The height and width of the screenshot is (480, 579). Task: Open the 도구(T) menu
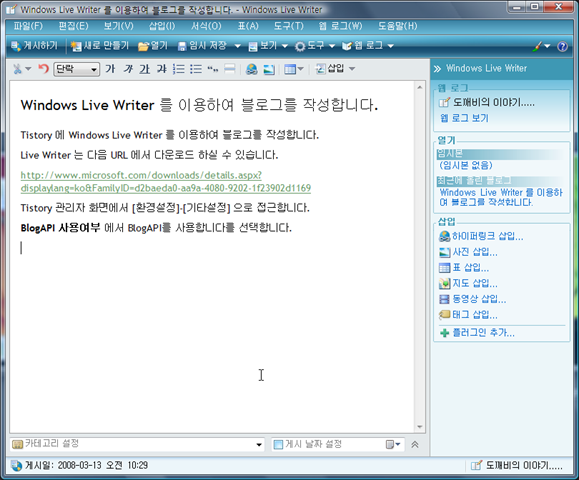[288, 26]
